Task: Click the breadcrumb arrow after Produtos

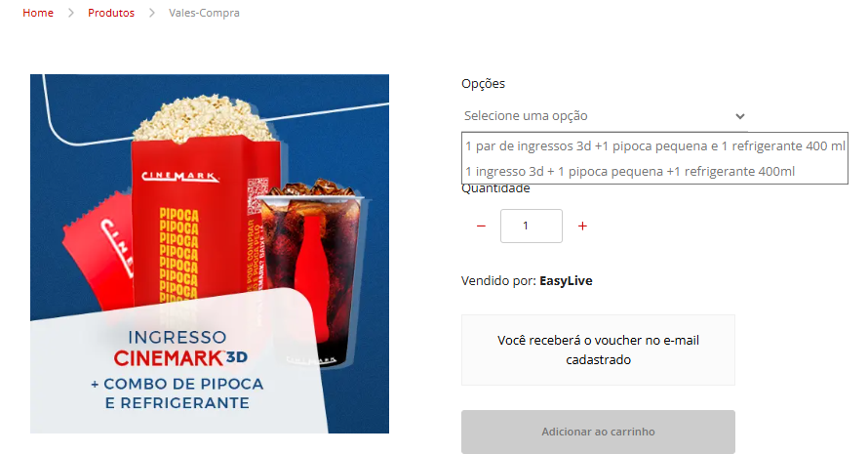Action: [x=152, y=13]
